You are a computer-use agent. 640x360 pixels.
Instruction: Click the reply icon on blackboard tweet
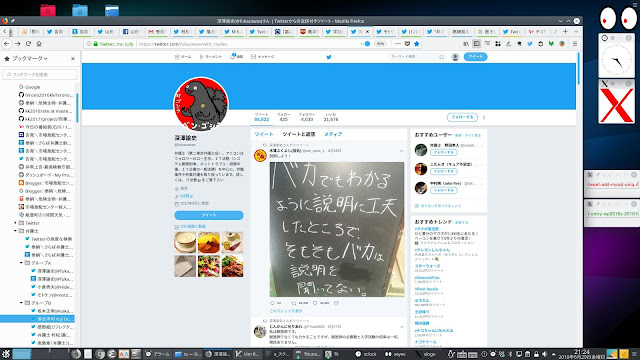click(273, 303)
